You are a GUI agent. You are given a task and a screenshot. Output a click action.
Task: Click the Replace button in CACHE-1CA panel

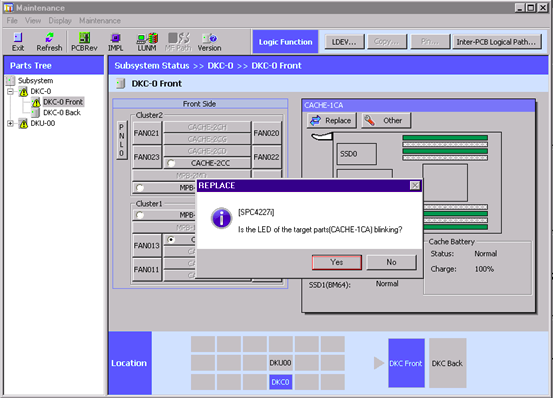[x=331, y=121]
